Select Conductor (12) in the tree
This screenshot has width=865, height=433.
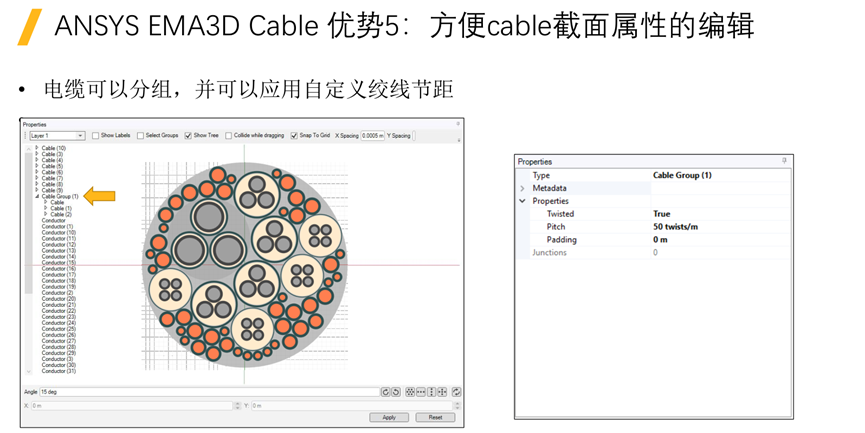59,244
